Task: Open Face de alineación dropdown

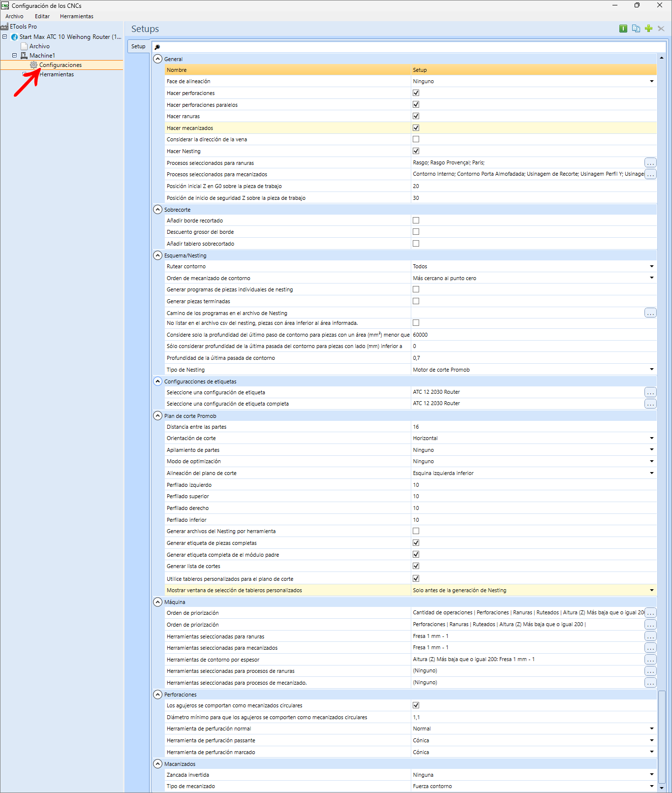Action: (651, 81)
